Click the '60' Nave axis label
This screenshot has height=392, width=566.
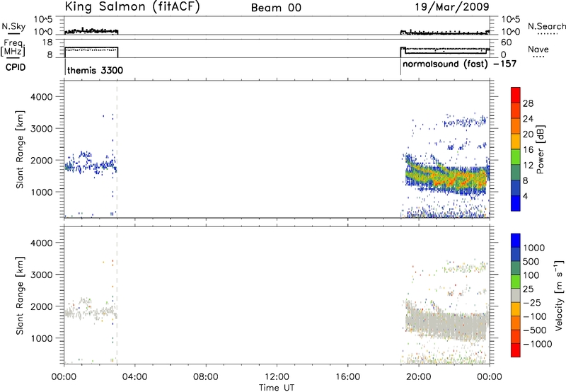[507, 42]
